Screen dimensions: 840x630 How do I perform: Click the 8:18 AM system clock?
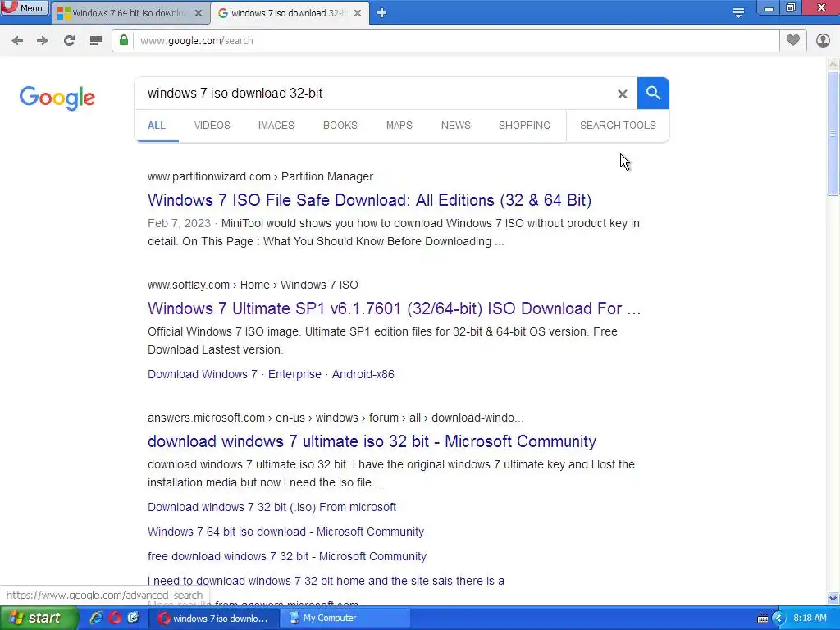(x=810, y=618)
